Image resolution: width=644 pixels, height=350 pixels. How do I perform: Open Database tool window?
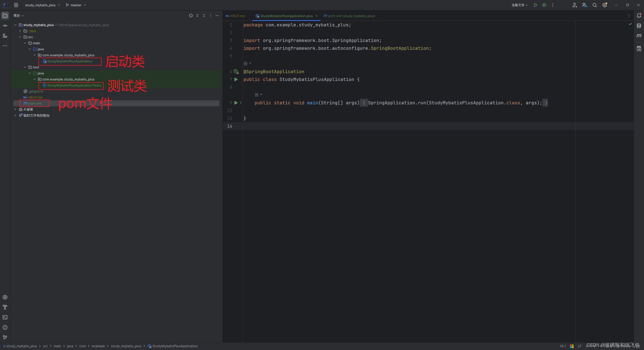click(639, 26)
